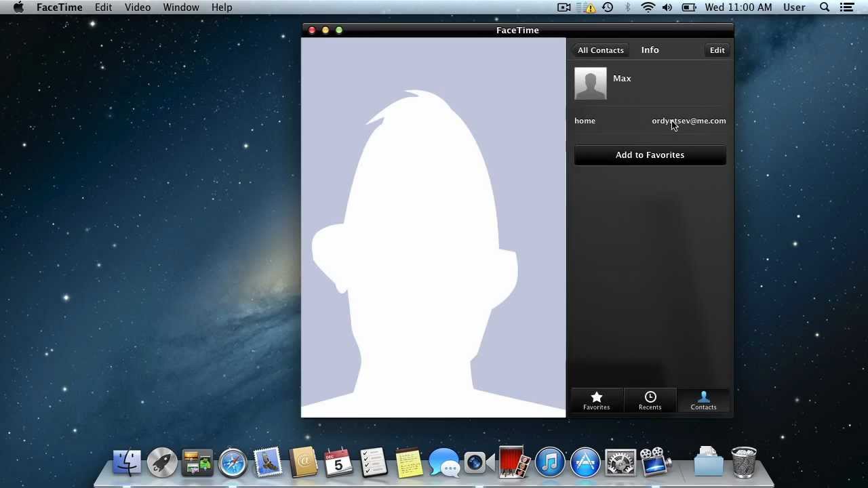Screen dimensions: 868x488
Task: Click the Edit button for contact
Action: point(717,50)
